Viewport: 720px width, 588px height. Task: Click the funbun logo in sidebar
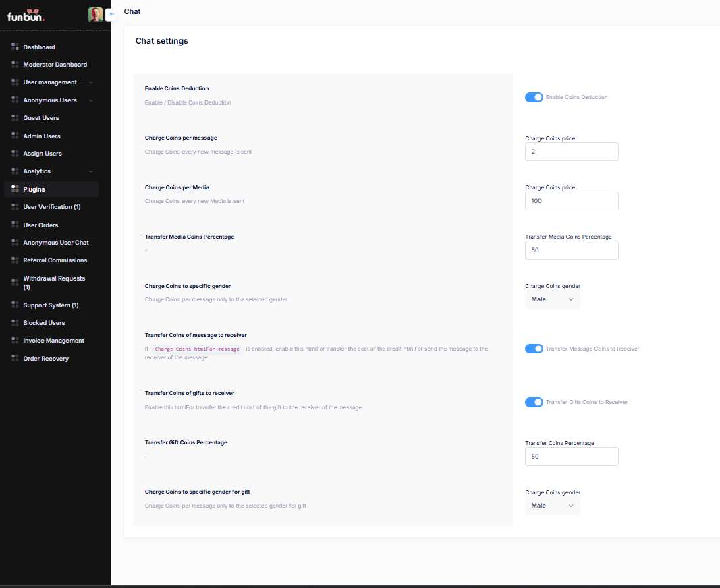26,16
